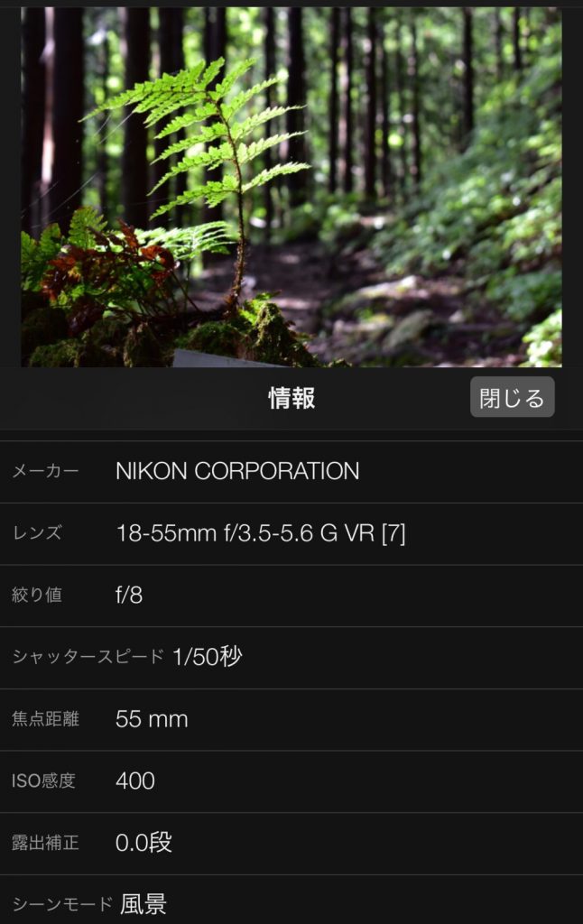This screenshot has width=583, height=924.
Task: Tap the ISO value 400
Action: tap(135, 781)
